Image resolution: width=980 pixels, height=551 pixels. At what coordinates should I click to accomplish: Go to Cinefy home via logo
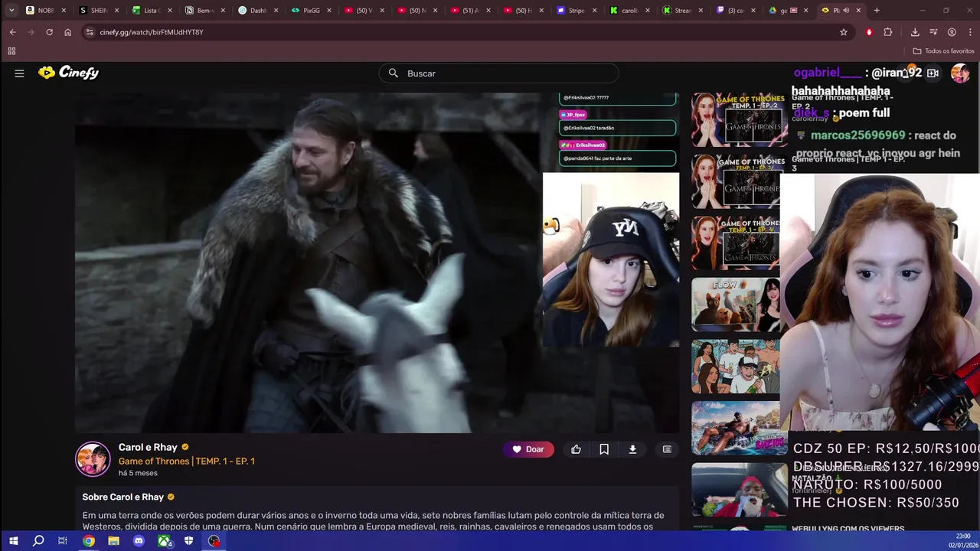[x=69, y=73]
